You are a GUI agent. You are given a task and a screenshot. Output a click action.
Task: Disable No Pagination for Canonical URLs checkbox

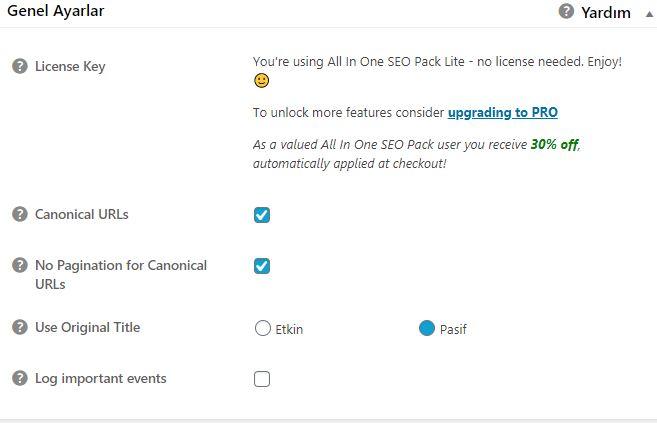pos(262,266)
